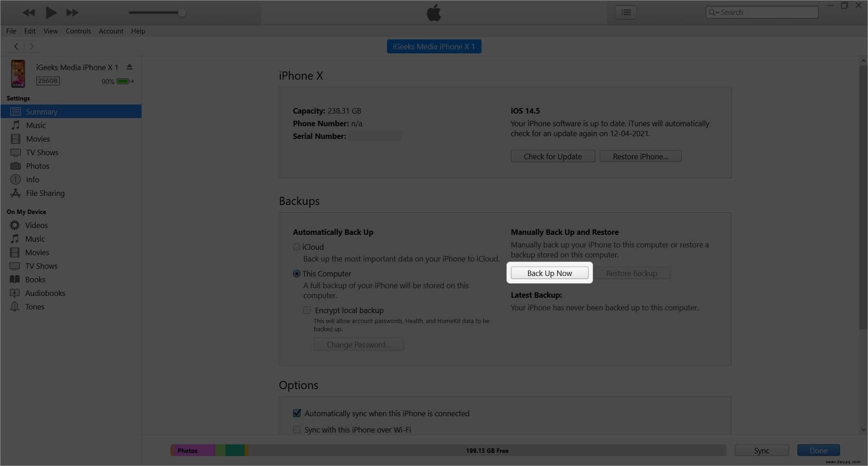Open TV Shows under On My Device

coord(71,266)
